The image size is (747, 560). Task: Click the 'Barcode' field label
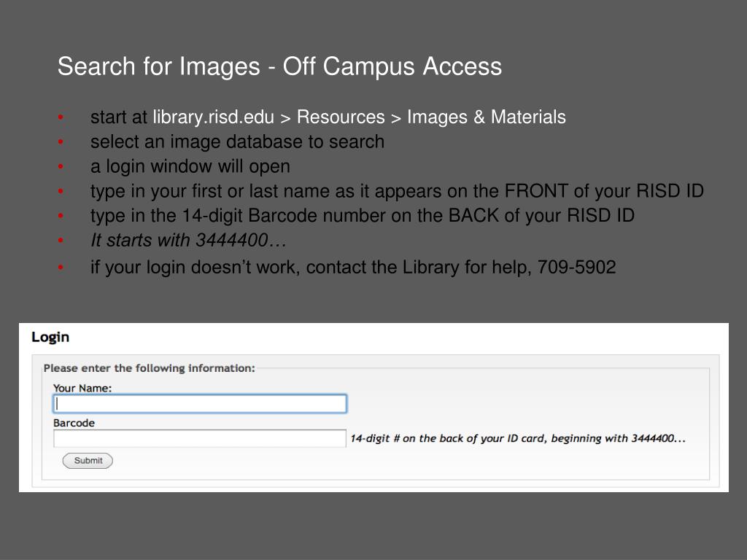point(74,423)
